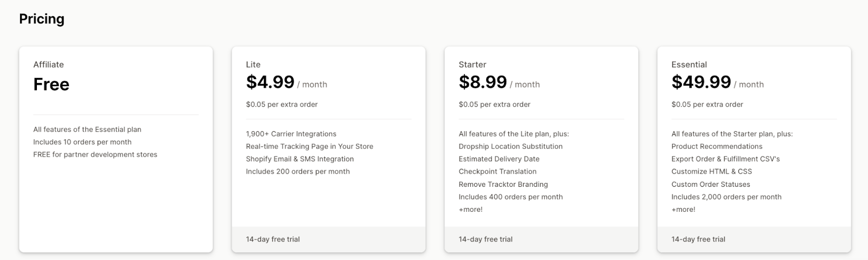Click the Includes 2,000 orders per month line
Viewport: 868px width, 260px height.
726,197
